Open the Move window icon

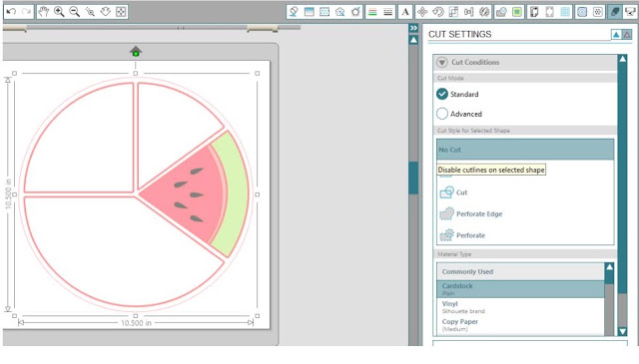(422, 12)
